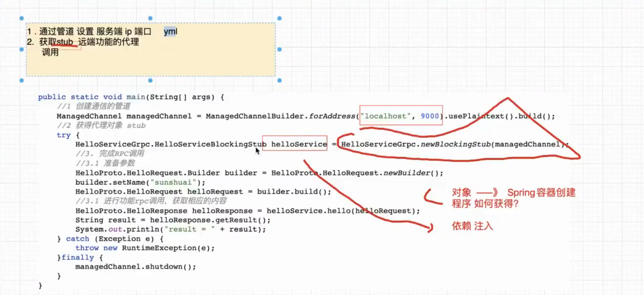Click the highlighted word "yml" in the note

170,32
